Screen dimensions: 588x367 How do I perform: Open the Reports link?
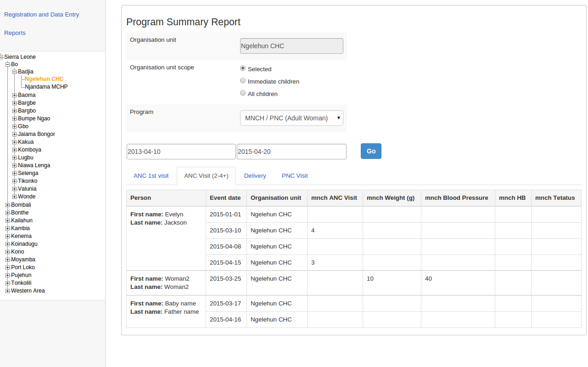pos(15,33)
